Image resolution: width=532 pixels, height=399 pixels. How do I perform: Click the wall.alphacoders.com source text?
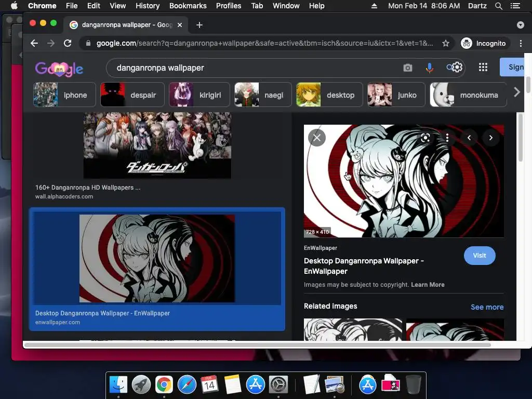tap(64, 196)
